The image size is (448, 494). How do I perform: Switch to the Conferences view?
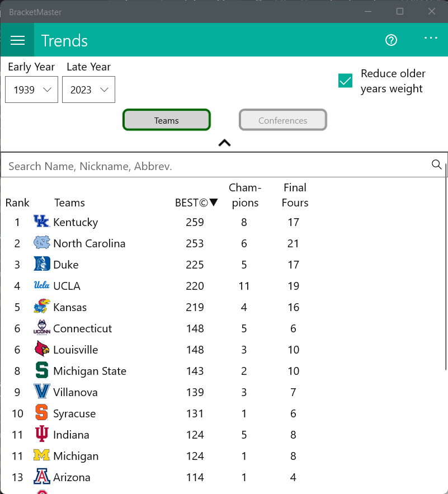click(x=282, y=120)
